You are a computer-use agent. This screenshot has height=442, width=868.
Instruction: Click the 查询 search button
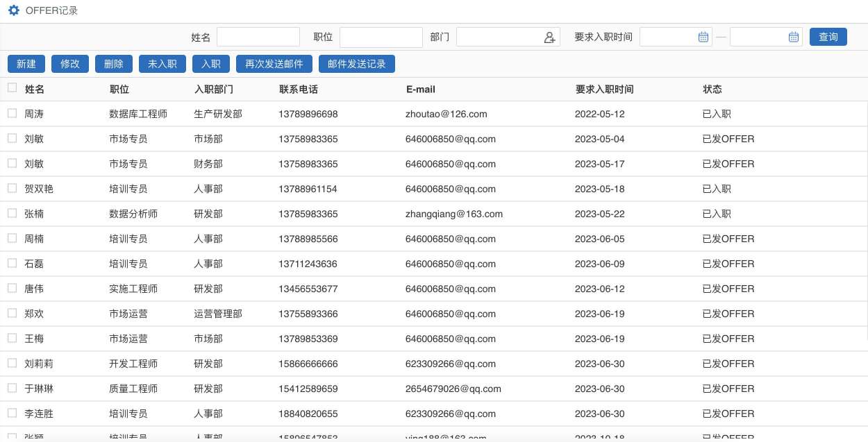point(828,37)
